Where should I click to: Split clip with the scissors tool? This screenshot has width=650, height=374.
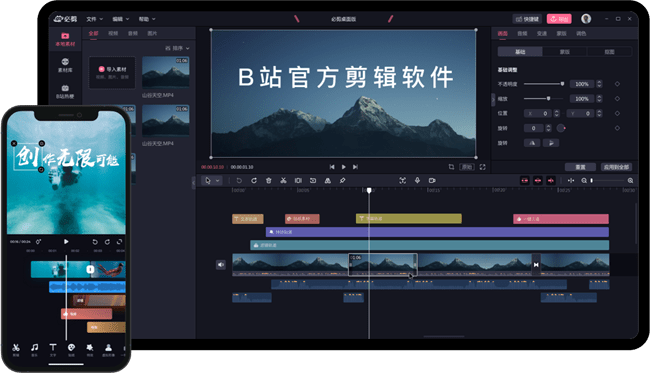pyautogui.click(x=283, y=180)
